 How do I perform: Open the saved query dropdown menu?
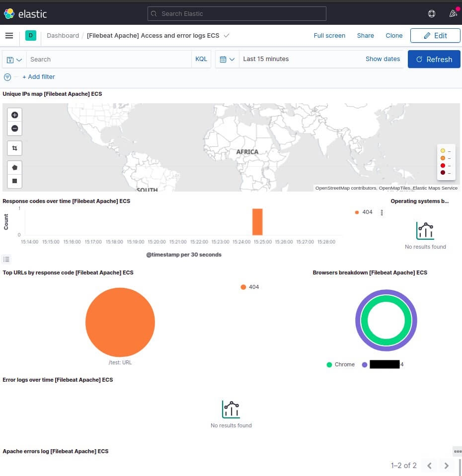click(x=14, y=60)
